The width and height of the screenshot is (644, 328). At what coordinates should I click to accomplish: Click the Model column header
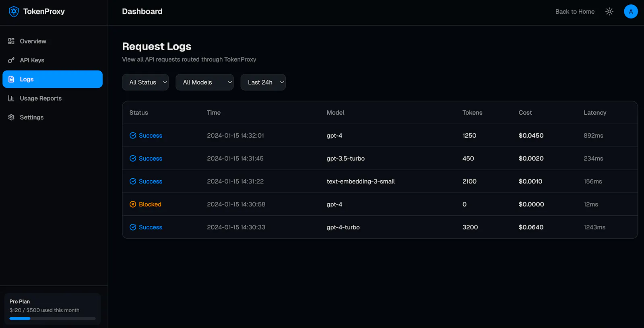(x=335, y=113)
